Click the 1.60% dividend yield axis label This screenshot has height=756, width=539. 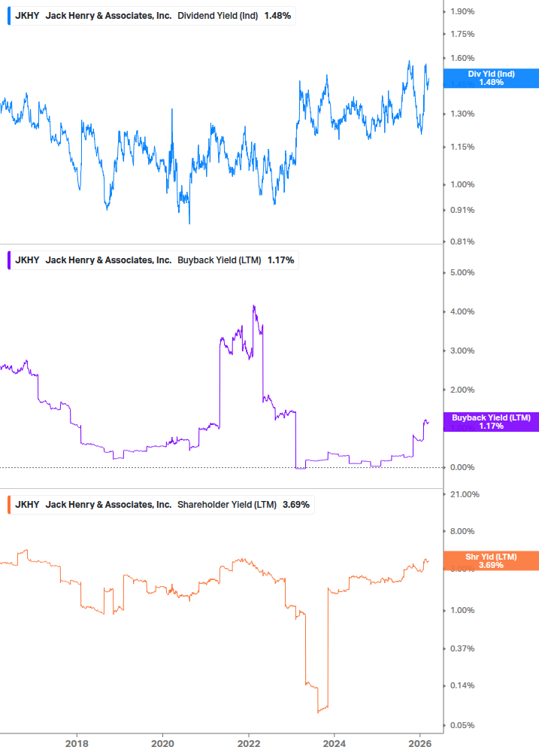tap(462, 59)
